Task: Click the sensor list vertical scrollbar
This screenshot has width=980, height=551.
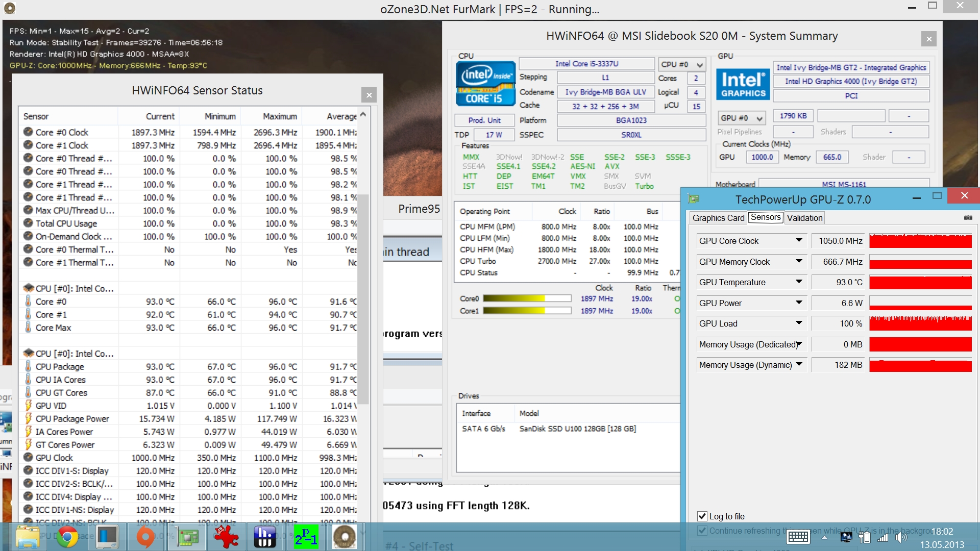Action: [x=363, y=298]
